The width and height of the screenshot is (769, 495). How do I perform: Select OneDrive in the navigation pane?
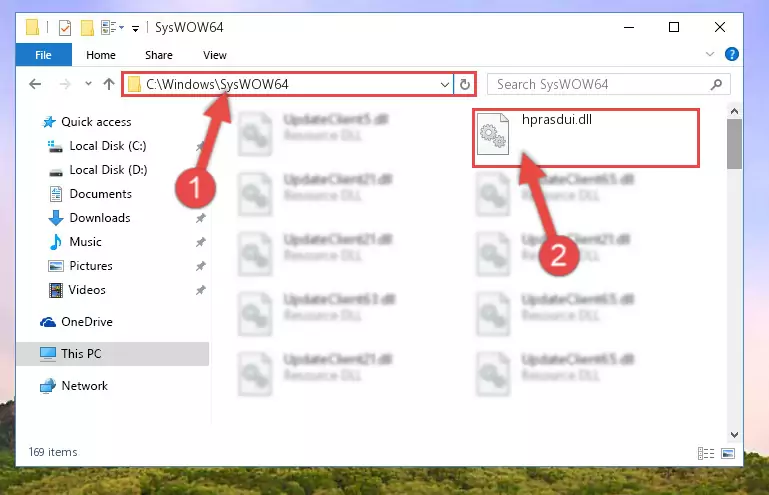[x=86, y=322]
